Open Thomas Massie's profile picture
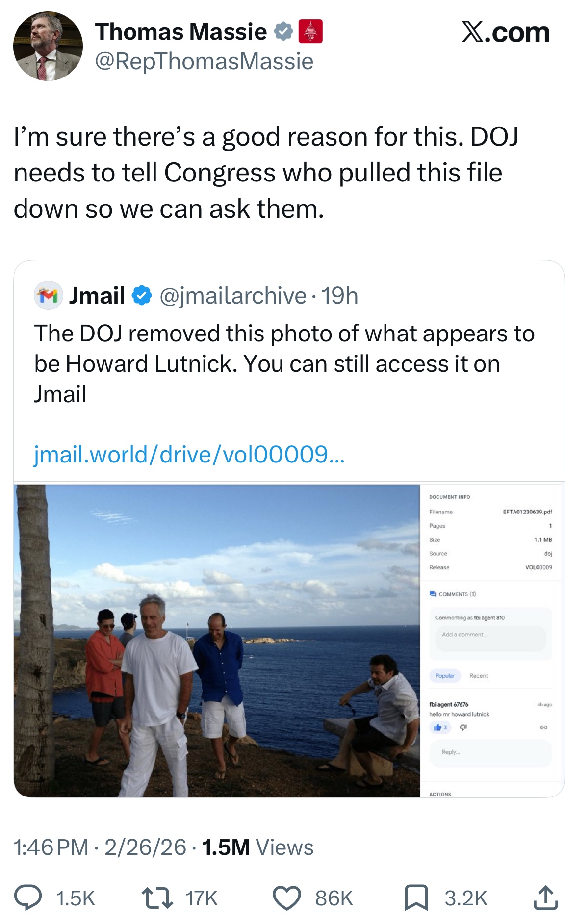Screen dimensions: 565x924 tap(48, 46)
